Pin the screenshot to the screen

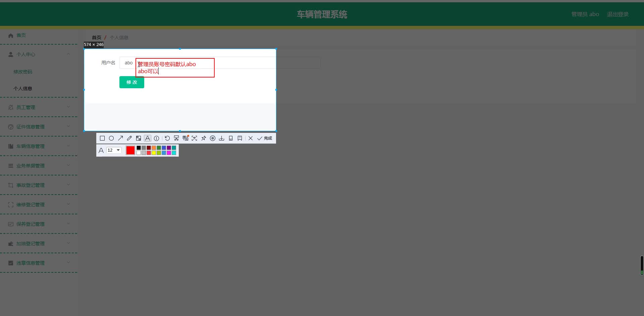tap(204, 138)
